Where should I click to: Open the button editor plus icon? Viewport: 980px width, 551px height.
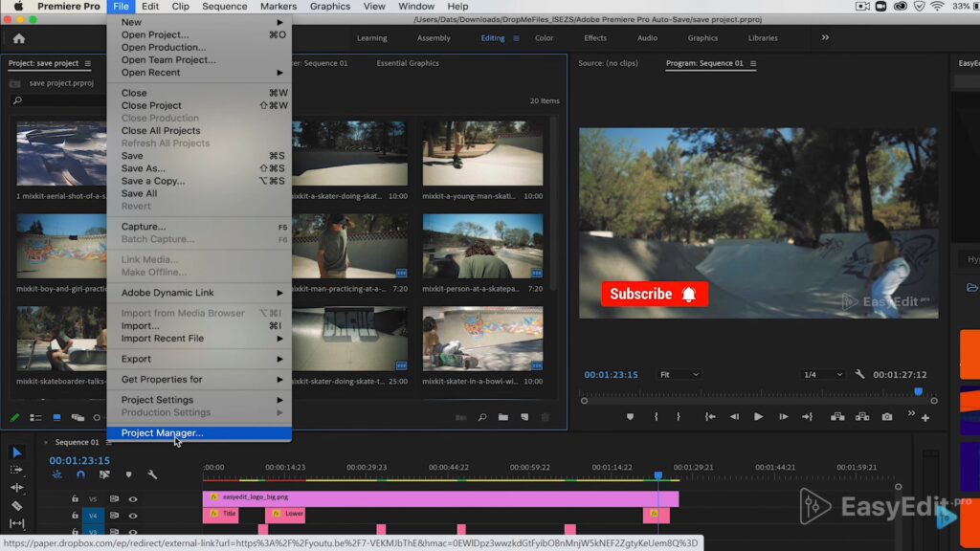(x=925, y=417)
